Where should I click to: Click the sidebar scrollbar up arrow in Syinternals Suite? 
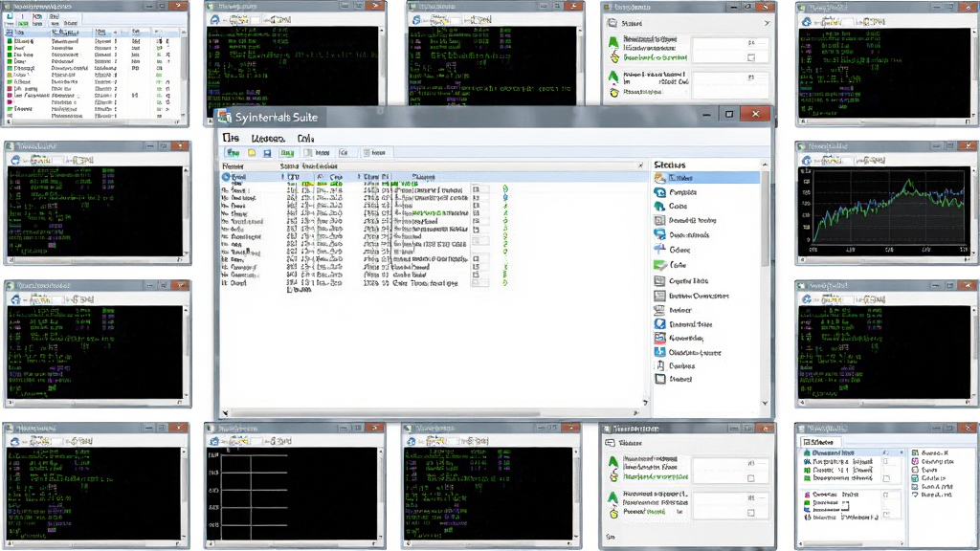(x=765, y=165)
